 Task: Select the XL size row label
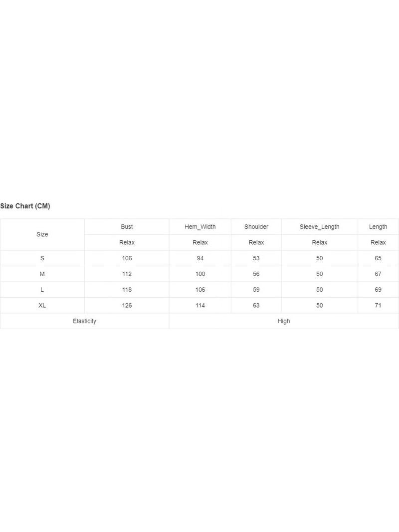(42, 305)
